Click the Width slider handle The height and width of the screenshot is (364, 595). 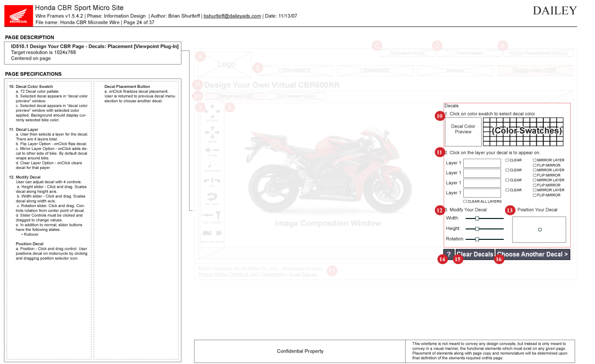(x=477, y=218)
